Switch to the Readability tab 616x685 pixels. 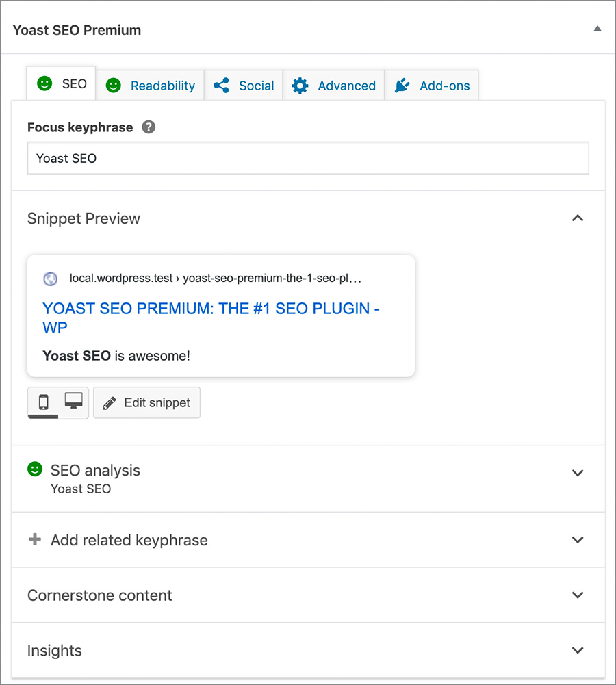pyautogui.click(x=150, y=86)
